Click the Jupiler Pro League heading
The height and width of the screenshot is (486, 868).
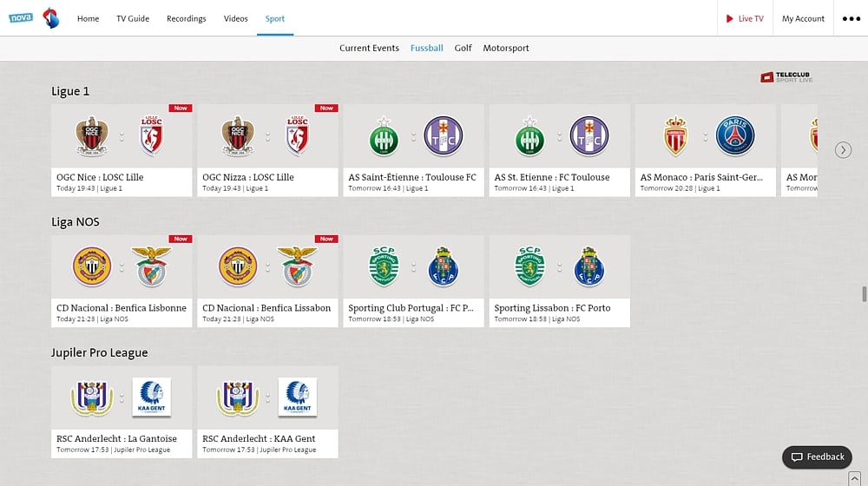[100, 352]
